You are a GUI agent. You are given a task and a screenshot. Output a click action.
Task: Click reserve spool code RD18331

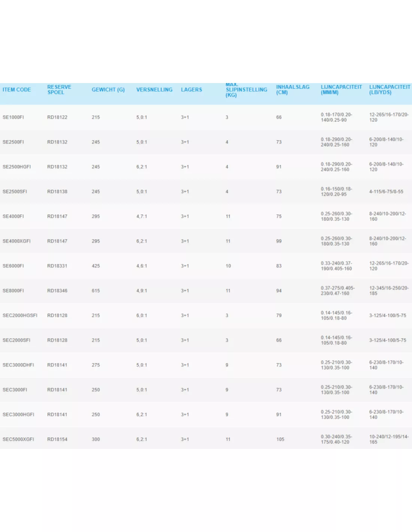[57, 266]
